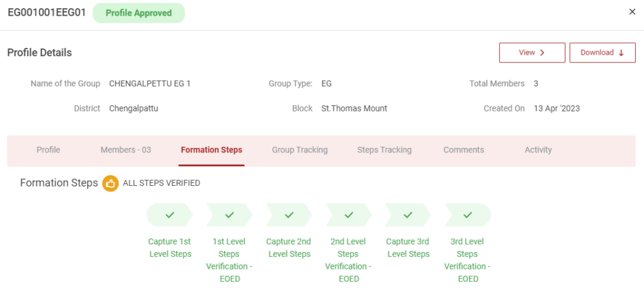Viewport: 644px width, 303px height.
Task: Click the Capture 3rd Level Steps checkmark
Action: click(x=408, y=215)
